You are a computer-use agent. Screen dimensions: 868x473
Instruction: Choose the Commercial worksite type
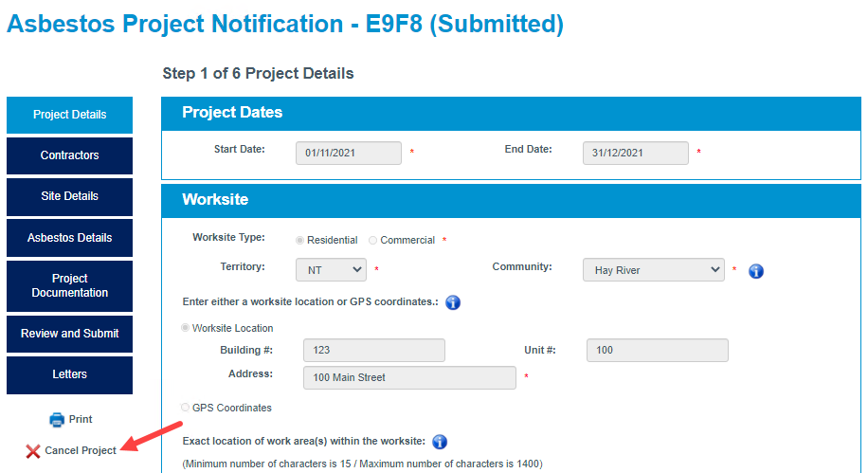click(x=372, y=240)
